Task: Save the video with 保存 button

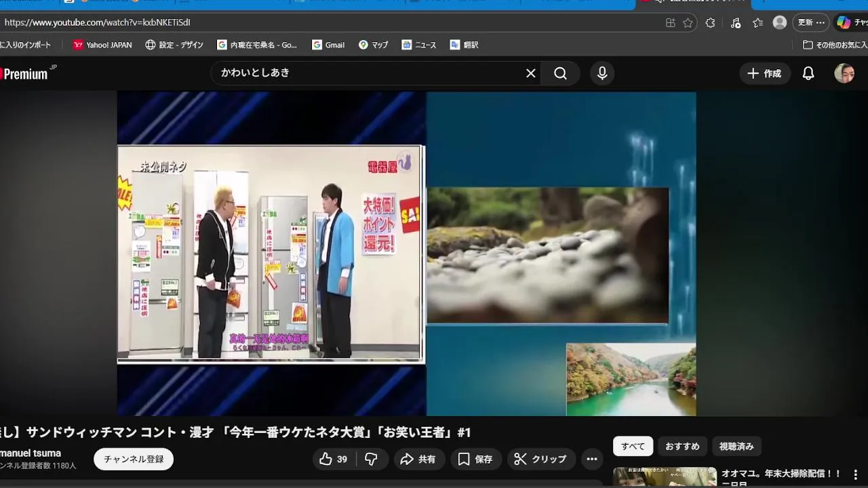Action: click(475, 459)
